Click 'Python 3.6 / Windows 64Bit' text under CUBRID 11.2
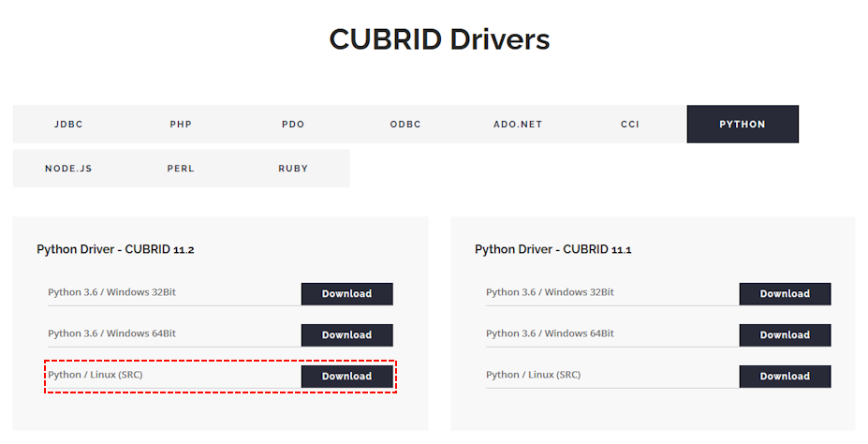The image size is (868, 444). pos(111,333)
